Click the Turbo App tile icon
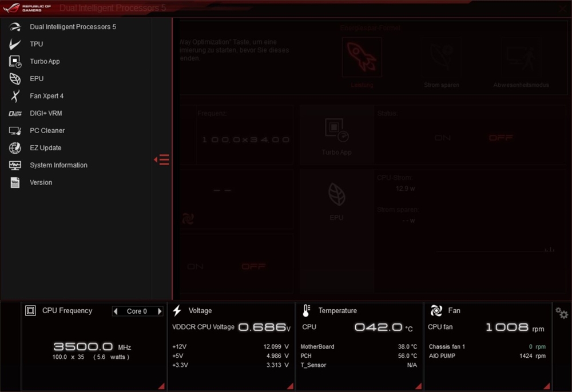Screen dimensions: 572x392 [336, 130]
